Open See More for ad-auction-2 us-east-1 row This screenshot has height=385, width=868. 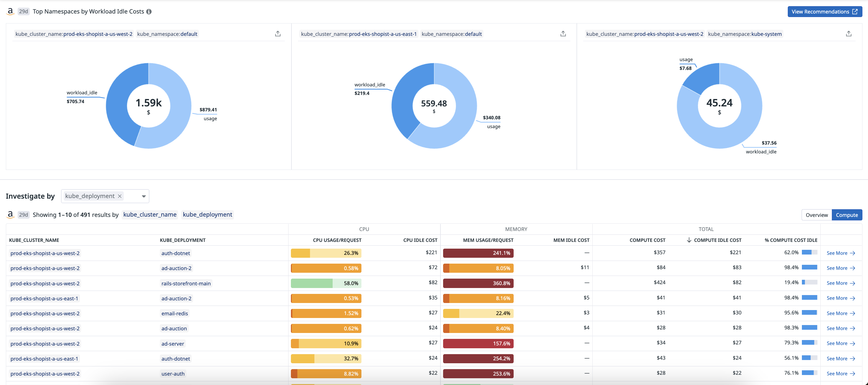pyautogui.click(x=841, y=298)
